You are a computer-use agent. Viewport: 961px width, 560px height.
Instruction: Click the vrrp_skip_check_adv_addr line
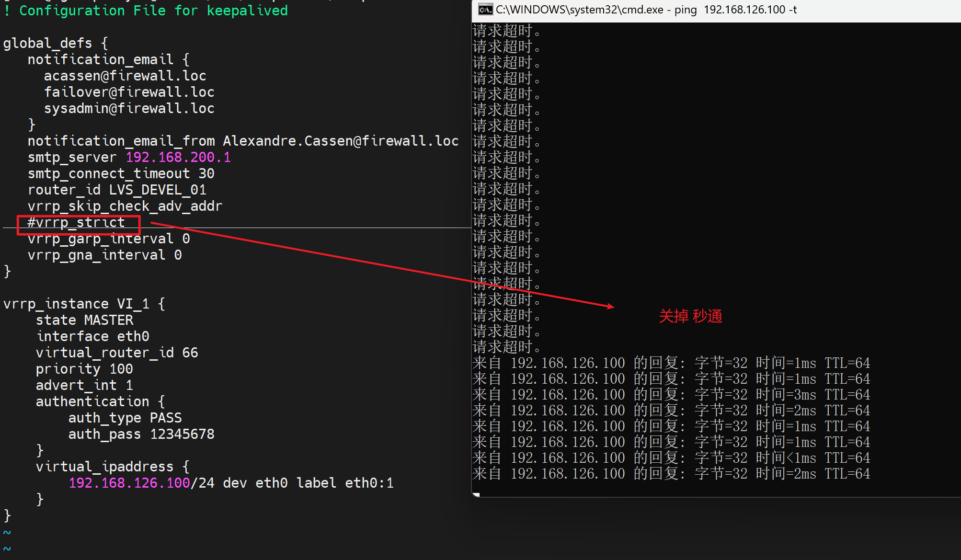pyautogui.click(x=125, y=206)
